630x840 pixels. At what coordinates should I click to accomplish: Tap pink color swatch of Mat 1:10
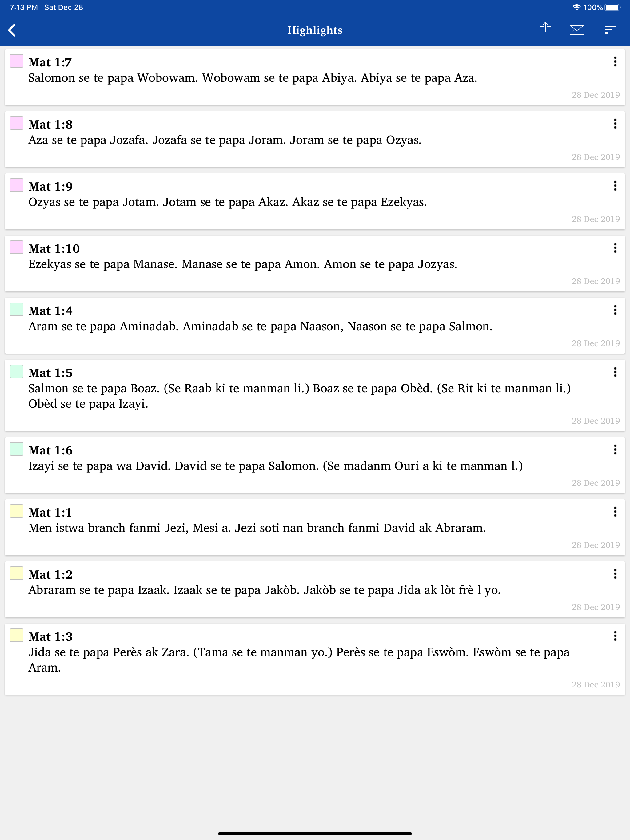tap(17, 247)
